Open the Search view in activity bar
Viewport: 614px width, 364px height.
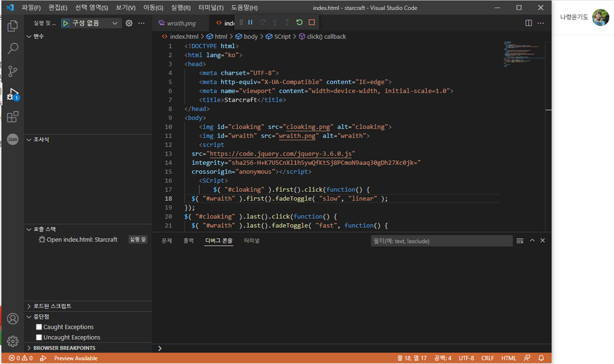(x=13, y=49)
